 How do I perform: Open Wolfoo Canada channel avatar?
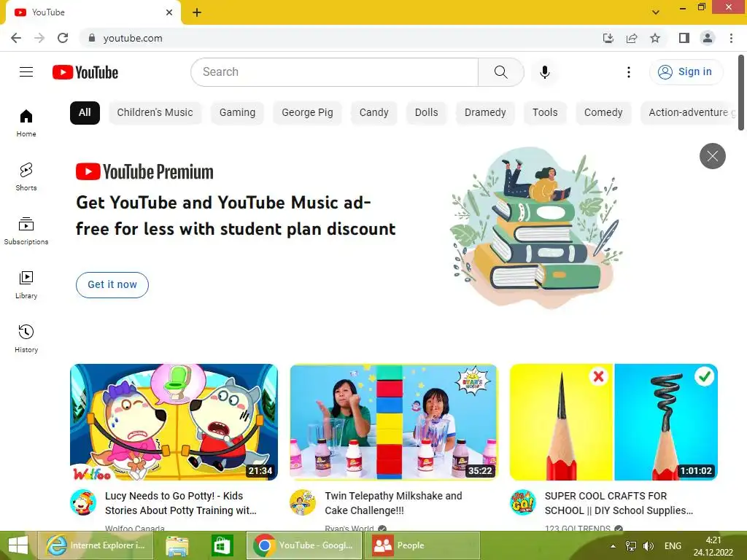(x=83, y=502)
